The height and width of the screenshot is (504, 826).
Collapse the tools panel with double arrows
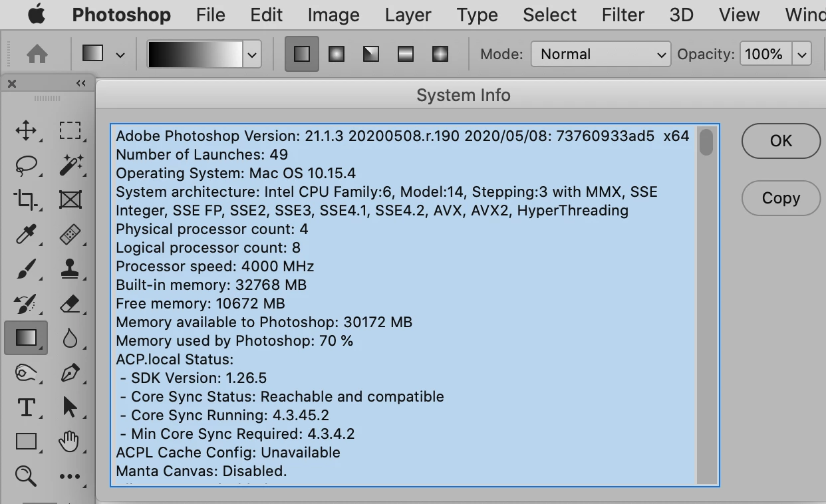coord(81,83)
